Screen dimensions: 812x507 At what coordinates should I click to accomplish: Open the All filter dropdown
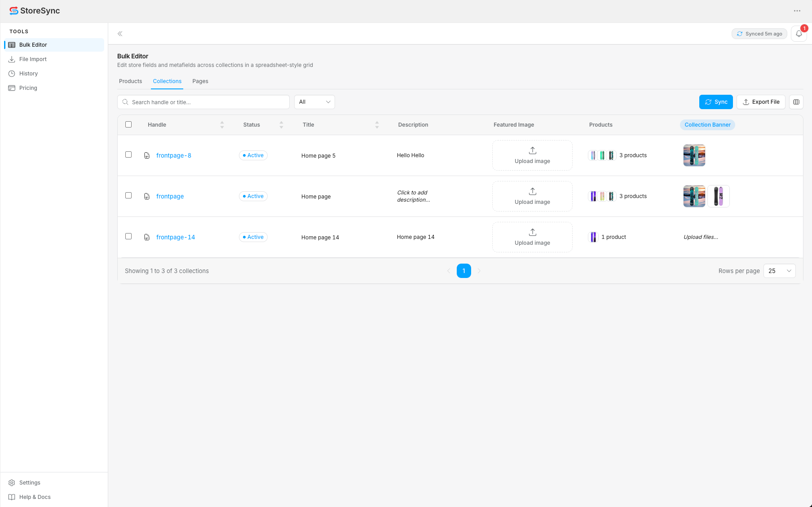click(314, 102)
